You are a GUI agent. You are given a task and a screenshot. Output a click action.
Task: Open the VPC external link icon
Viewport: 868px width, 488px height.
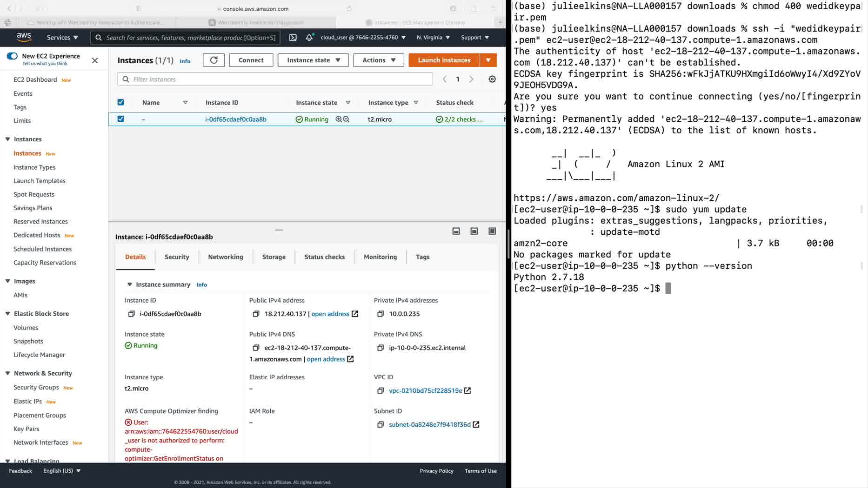point(467,391)
